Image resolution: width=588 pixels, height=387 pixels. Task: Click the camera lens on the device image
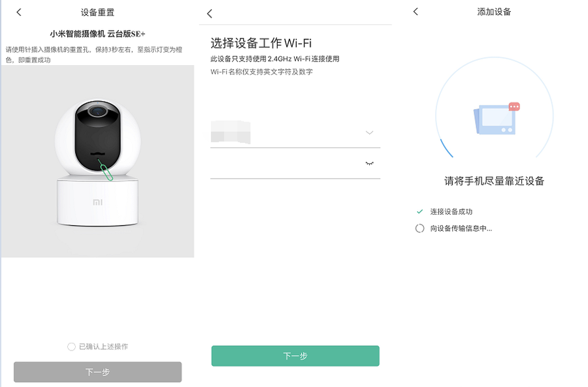[95, 111]
